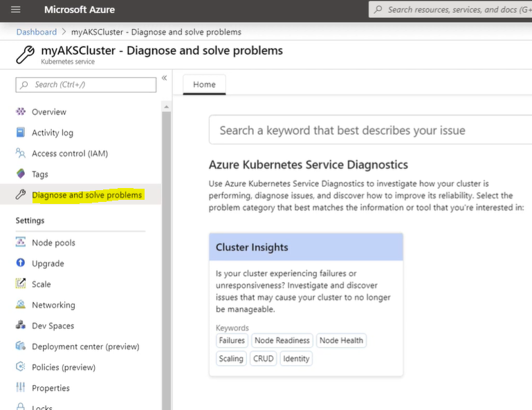Open the Cluster Insights card

coord(306,247)
